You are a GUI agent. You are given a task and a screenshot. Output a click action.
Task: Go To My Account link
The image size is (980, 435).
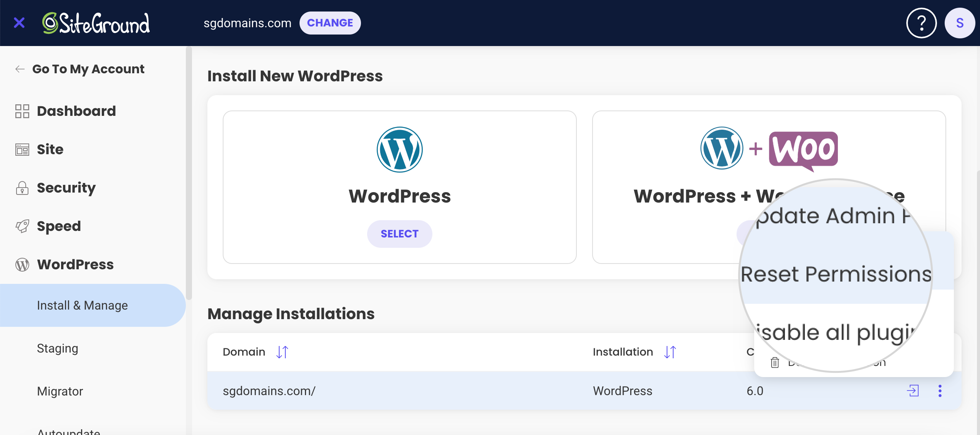[88, 69]
